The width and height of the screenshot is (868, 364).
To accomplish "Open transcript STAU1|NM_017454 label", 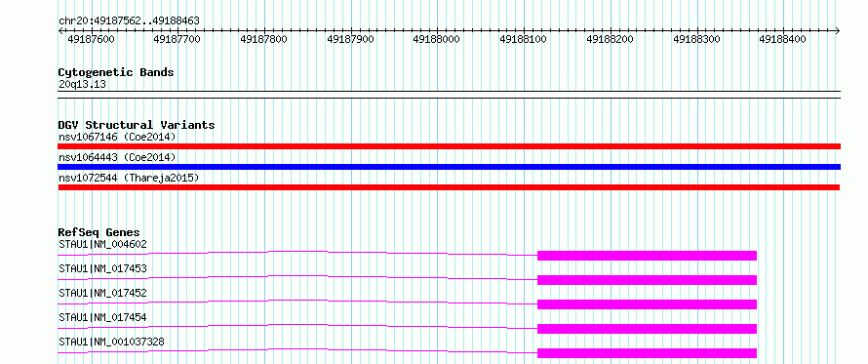I will click(x=102, y=317).
